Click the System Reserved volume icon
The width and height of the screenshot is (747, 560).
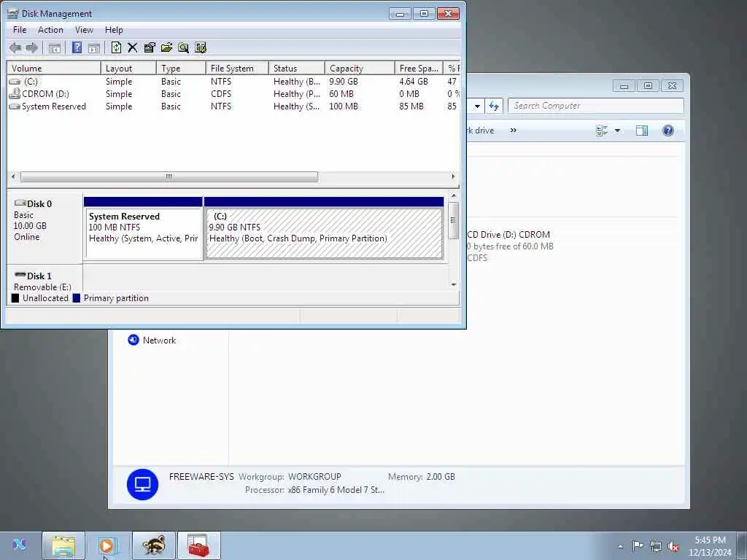click(x=15, y=106)
